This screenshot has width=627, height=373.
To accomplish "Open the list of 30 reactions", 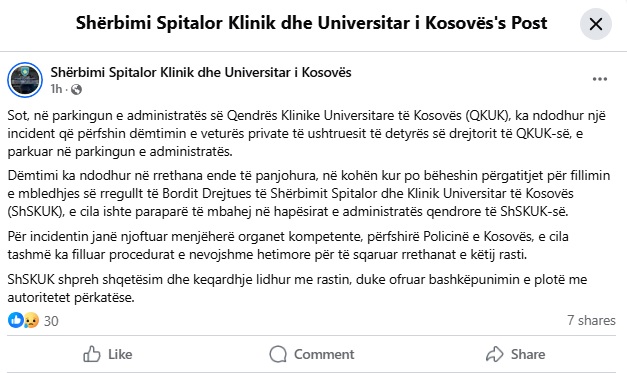I will tap(51, 321).
